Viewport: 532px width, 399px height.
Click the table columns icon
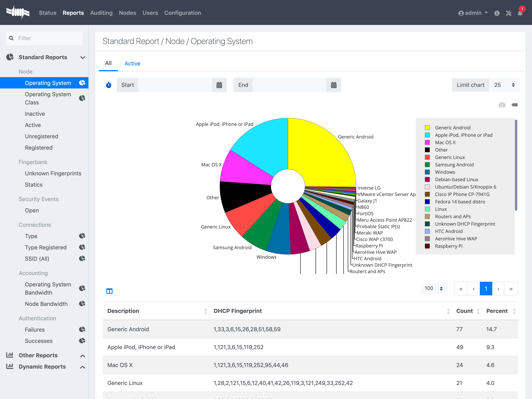109,291
